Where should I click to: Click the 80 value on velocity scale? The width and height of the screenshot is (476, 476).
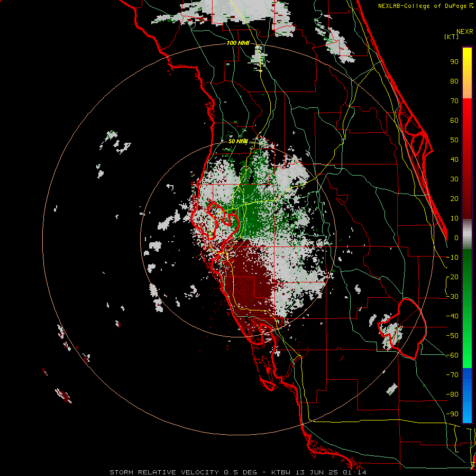[454, 81]
